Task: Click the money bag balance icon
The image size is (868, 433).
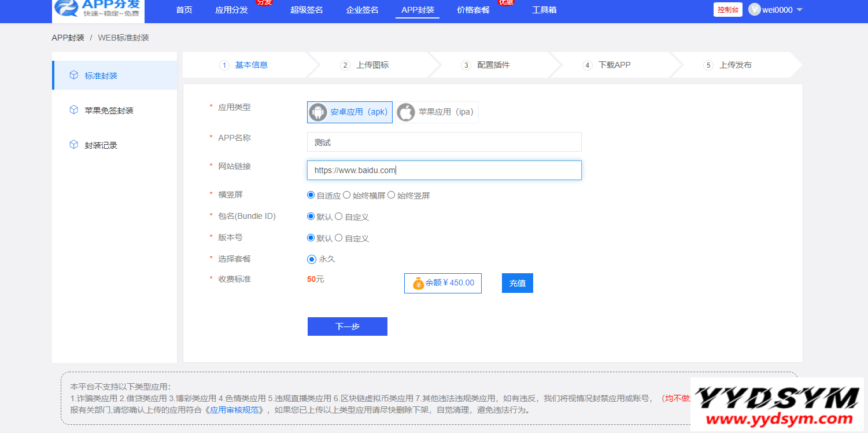Action: point(418,283)
